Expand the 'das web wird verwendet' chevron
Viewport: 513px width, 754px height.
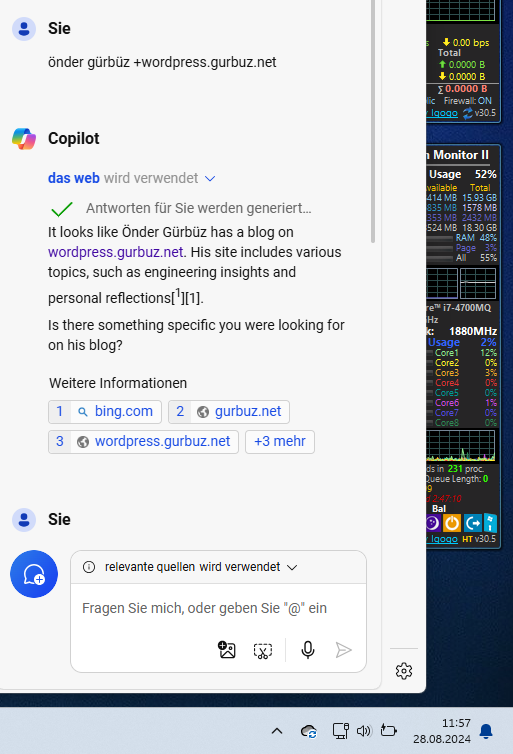(x=210, y=178)
